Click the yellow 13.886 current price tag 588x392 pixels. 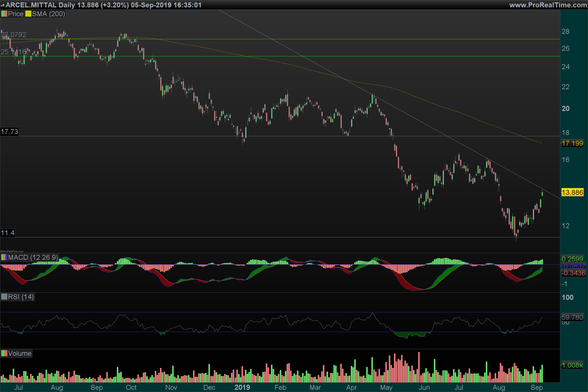pos(572,193)
